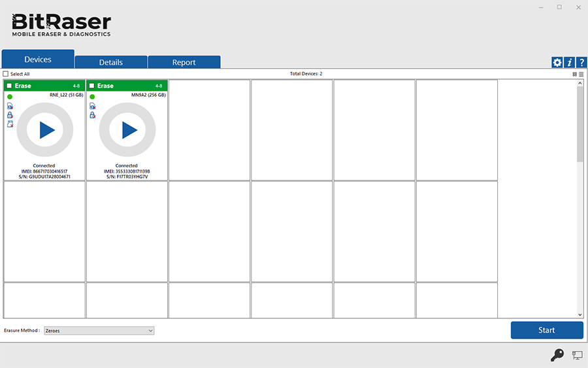The width and height of the screenshot is (588, 368).
Task: Open the settings gear icon
Action: point(557,62)
